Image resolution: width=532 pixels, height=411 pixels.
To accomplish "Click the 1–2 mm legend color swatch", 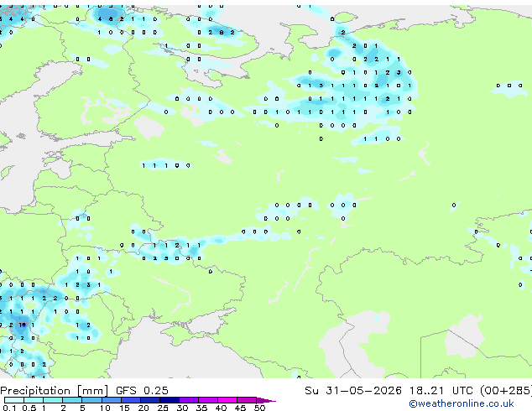I will coord(53,400).
